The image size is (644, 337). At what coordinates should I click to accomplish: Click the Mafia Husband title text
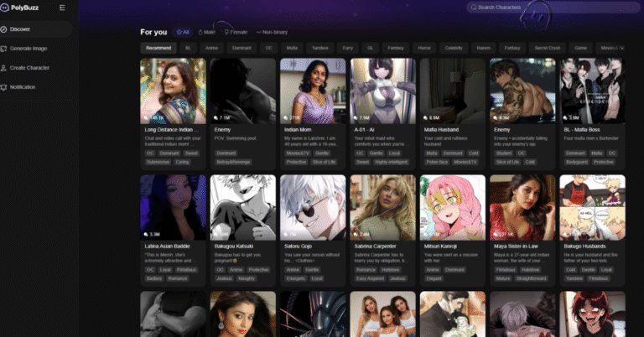(x=442, y=130)
